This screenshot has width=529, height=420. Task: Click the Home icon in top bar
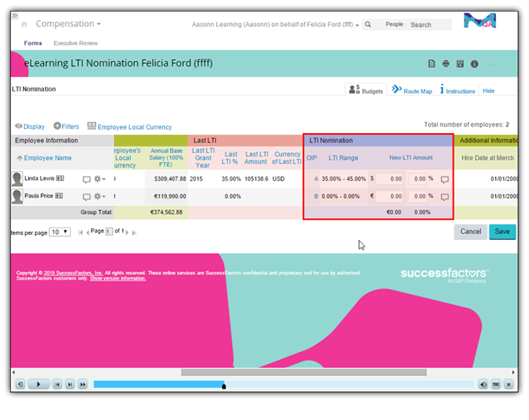[25, 24]
